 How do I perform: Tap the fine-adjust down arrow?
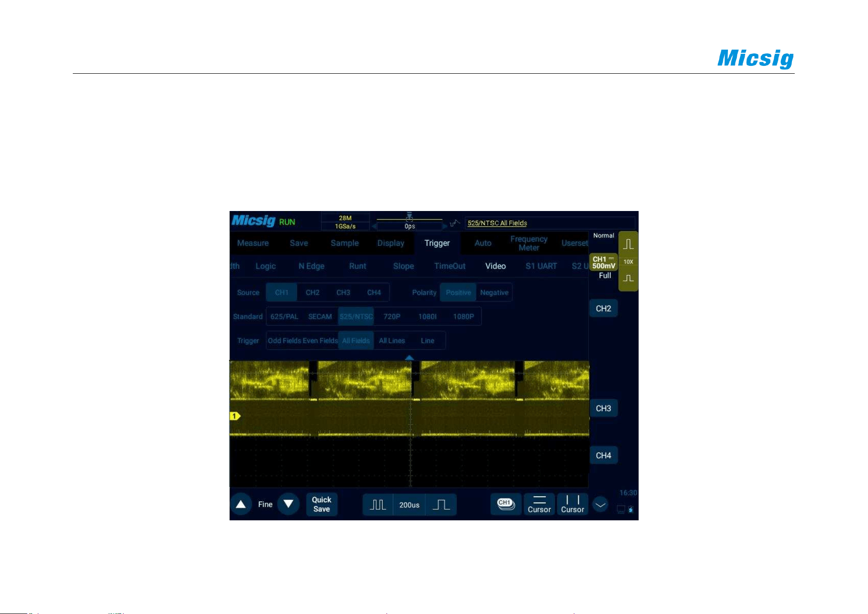tap(288, 504)
